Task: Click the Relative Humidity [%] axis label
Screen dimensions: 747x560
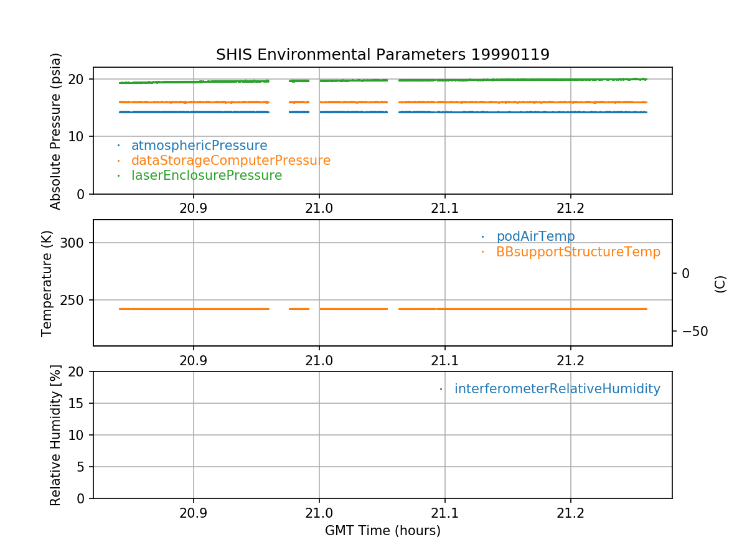Action: click(56, 435)
